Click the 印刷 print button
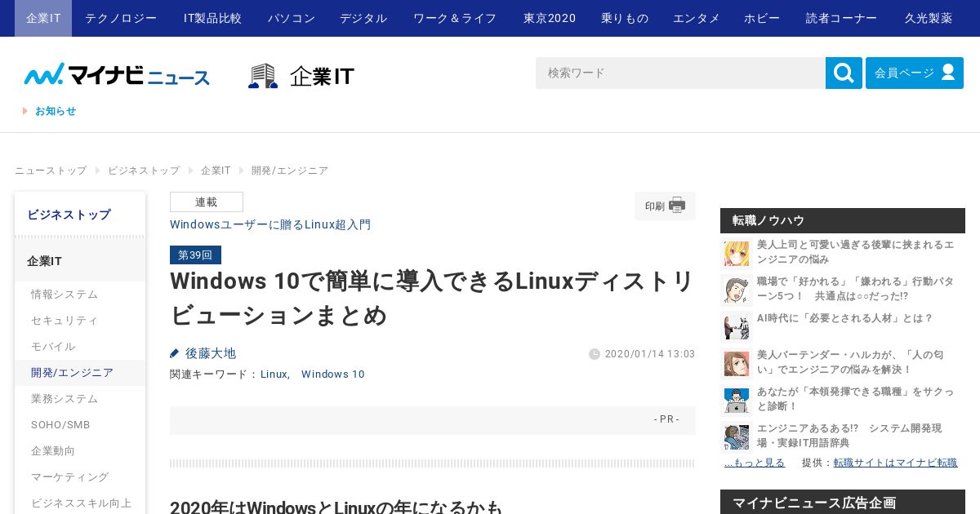 tap(665, 206)
